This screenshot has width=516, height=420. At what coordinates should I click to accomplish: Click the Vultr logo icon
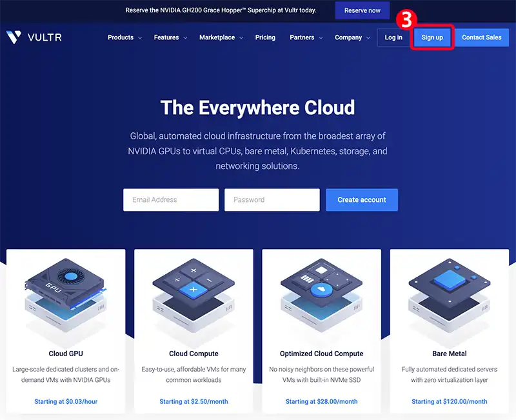tap(14, 37)
